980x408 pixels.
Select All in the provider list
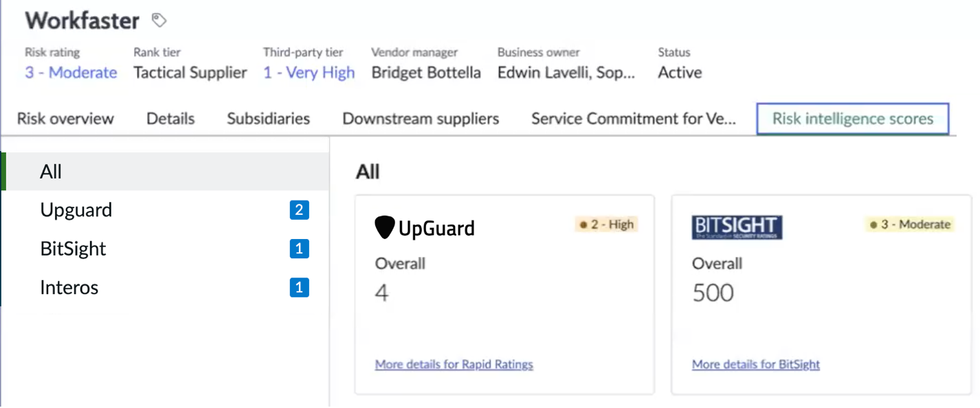(165, 172)
